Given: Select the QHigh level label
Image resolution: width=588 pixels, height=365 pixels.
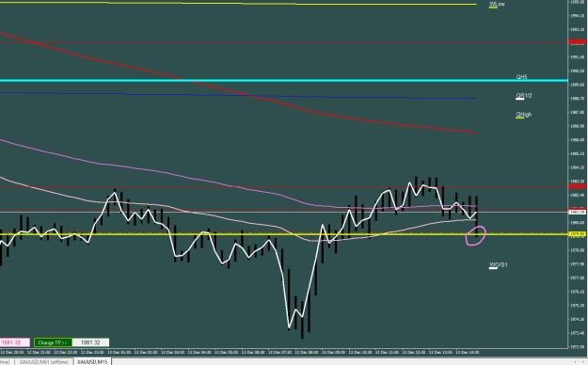Looking at the screenshot, I should (523, 115).
